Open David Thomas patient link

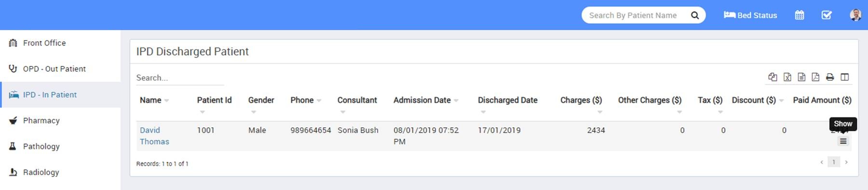[x=154, y=136]
